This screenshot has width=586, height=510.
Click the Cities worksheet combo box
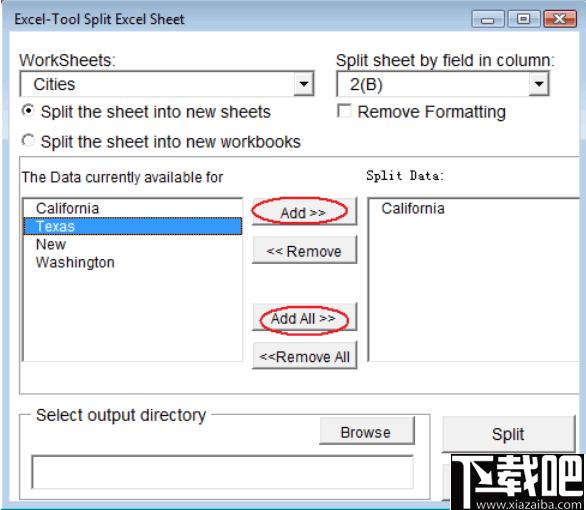(167, 84)
